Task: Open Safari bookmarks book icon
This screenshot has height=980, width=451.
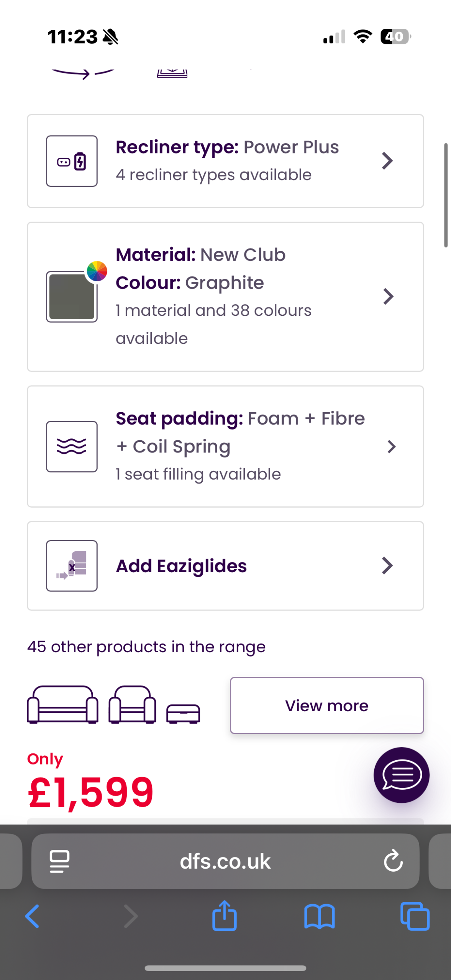Action: pos(319,916)
